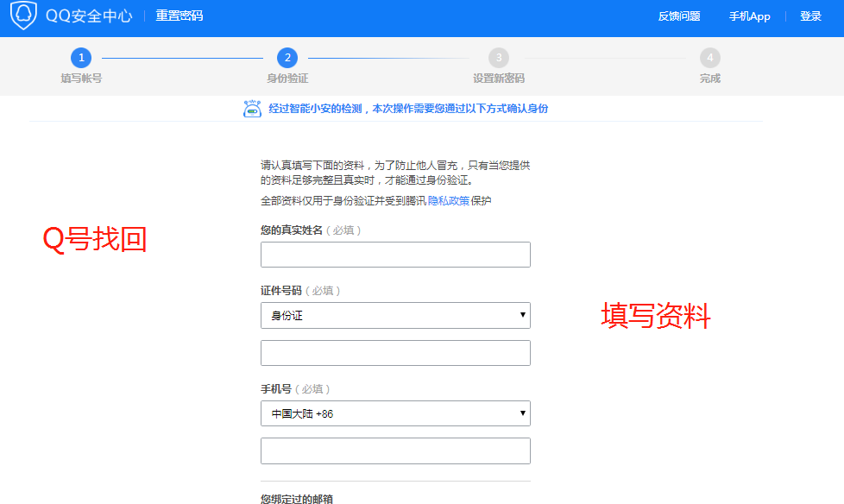The height and width of the screenshot is (504, 844).
Task: Open the 身份证 document type dropdown
Action: (395, 316)
